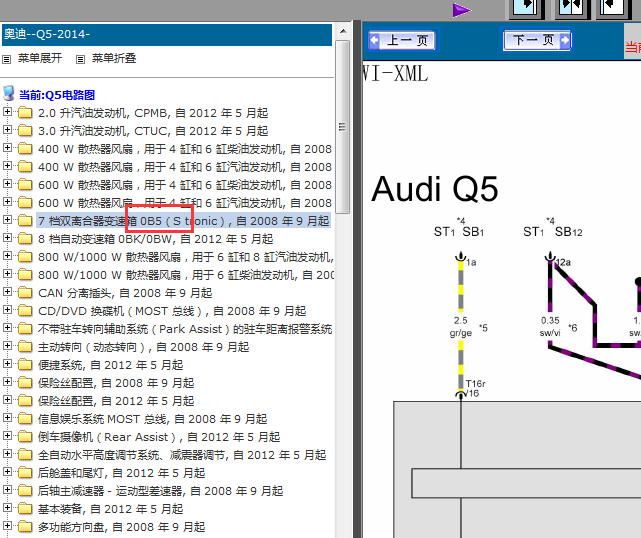641x538 pixels.
Task: Click folder icon of 8 档自动变速箱 0BK/0BW
Action: tap(25, 238)
